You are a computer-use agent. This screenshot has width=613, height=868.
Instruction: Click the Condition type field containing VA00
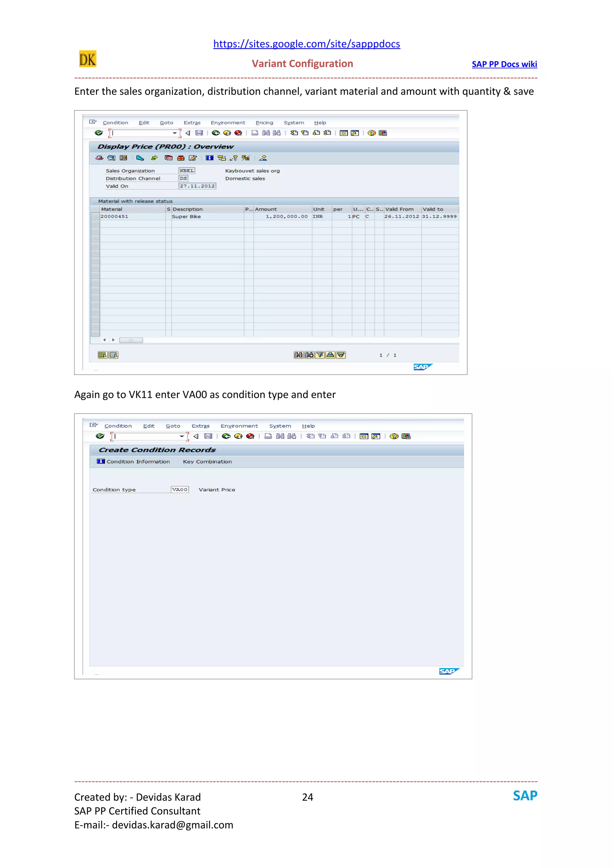180,489
